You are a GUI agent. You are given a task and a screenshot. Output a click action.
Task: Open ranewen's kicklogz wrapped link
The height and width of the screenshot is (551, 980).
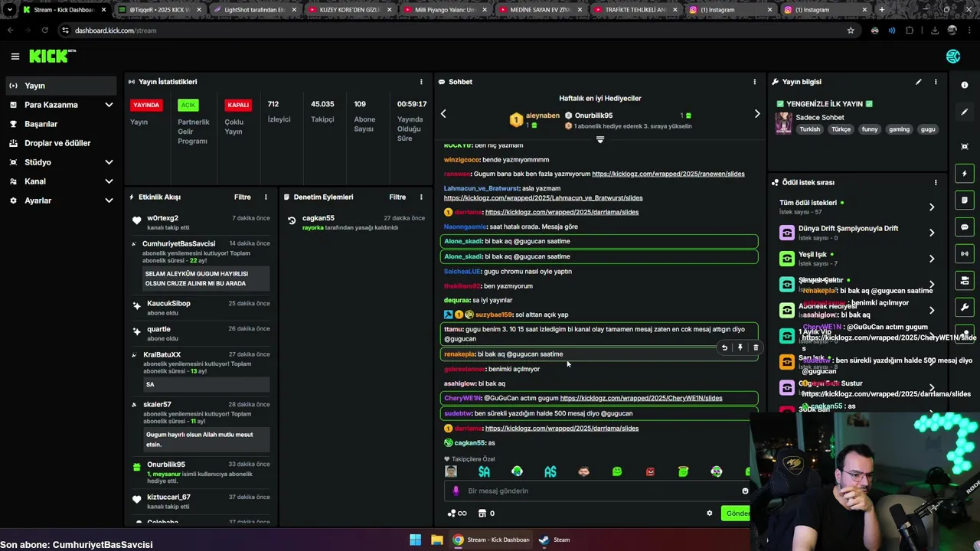click(668, 174)
